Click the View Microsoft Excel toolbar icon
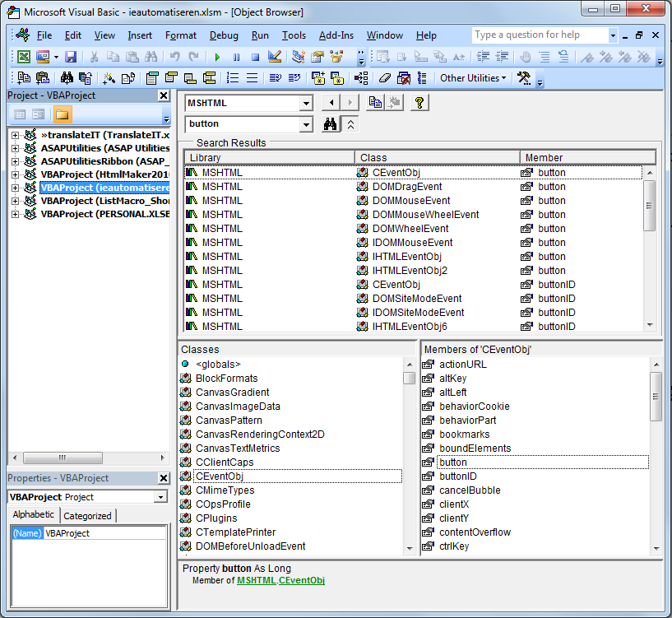 [24, 57]
